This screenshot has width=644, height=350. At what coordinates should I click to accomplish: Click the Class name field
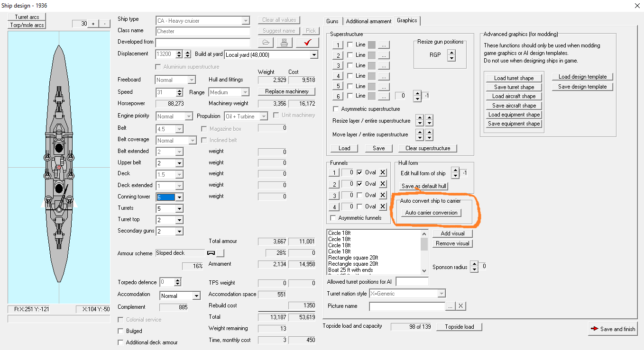(x=202, y=31)
